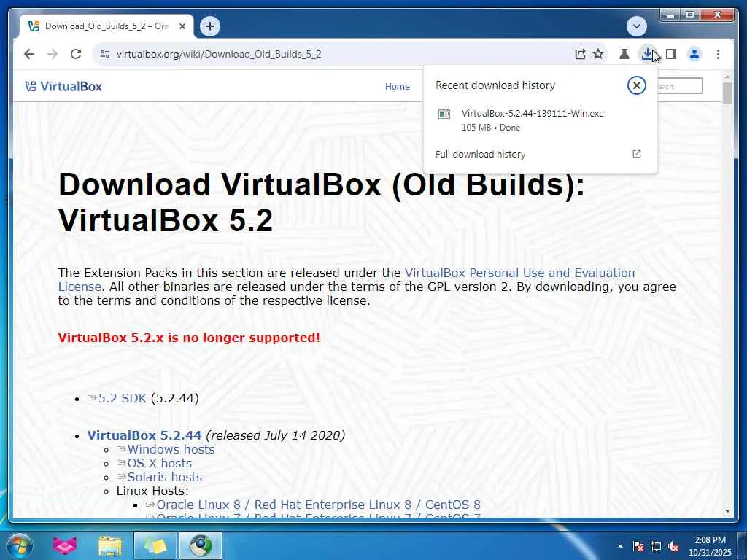Open the sticky notes taskbar app
Screen dimensions: 747x560
pos(155,545)
